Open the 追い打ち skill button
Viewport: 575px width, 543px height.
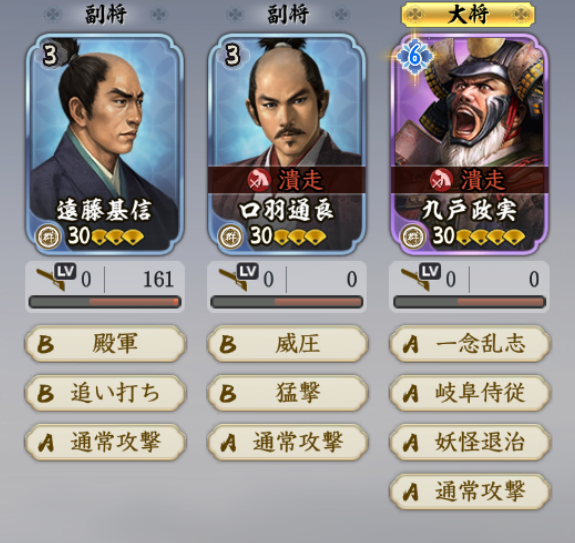106,393
